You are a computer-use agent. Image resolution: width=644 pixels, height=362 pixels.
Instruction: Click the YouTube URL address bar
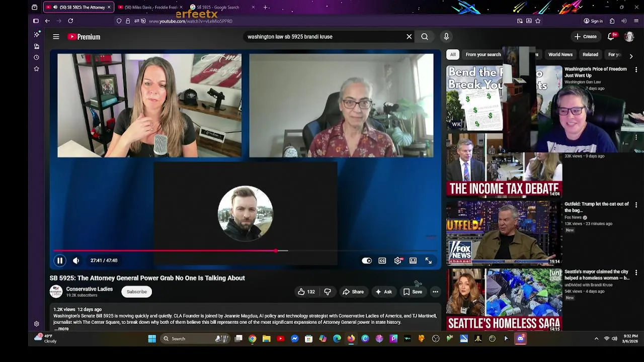[x=322, y=21]
